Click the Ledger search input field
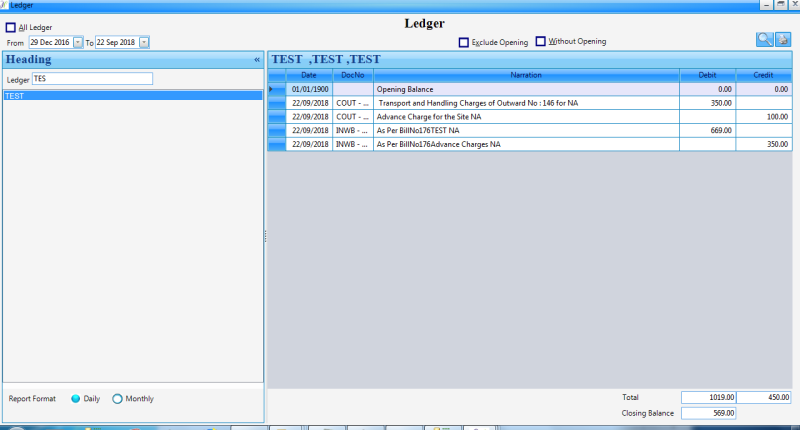 pos(92,79)
